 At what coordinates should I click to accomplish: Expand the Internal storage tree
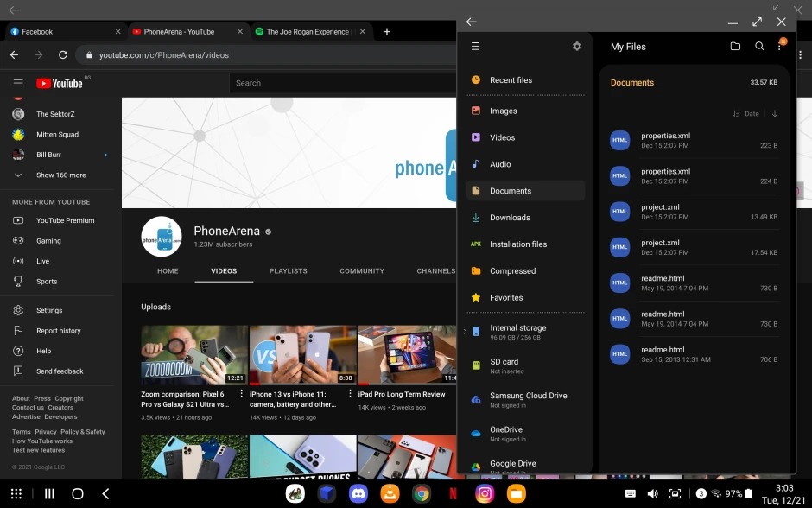pos(465,330)
